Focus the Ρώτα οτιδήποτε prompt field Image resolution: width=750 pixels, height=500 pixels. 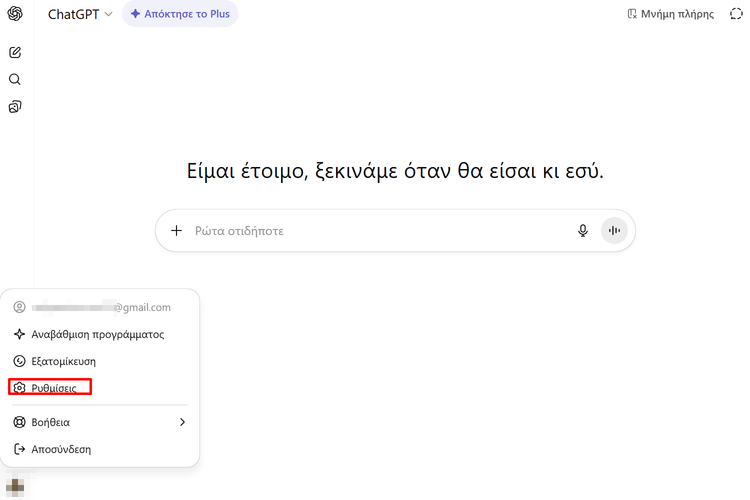coord(380,230)
